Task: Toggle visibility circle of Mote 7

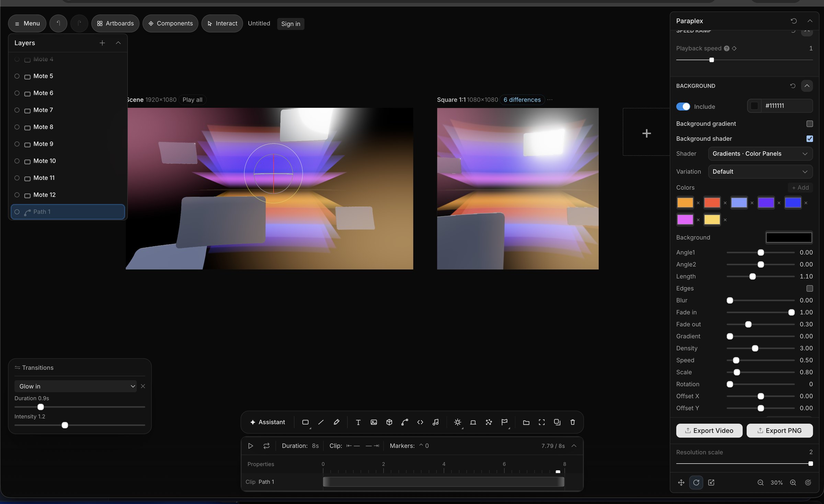Action: point(17,110)
